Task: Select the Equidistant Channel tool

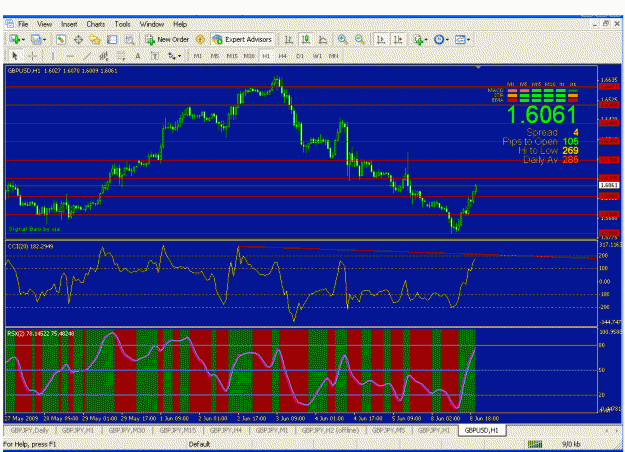Action: click(x=104, y=56)
